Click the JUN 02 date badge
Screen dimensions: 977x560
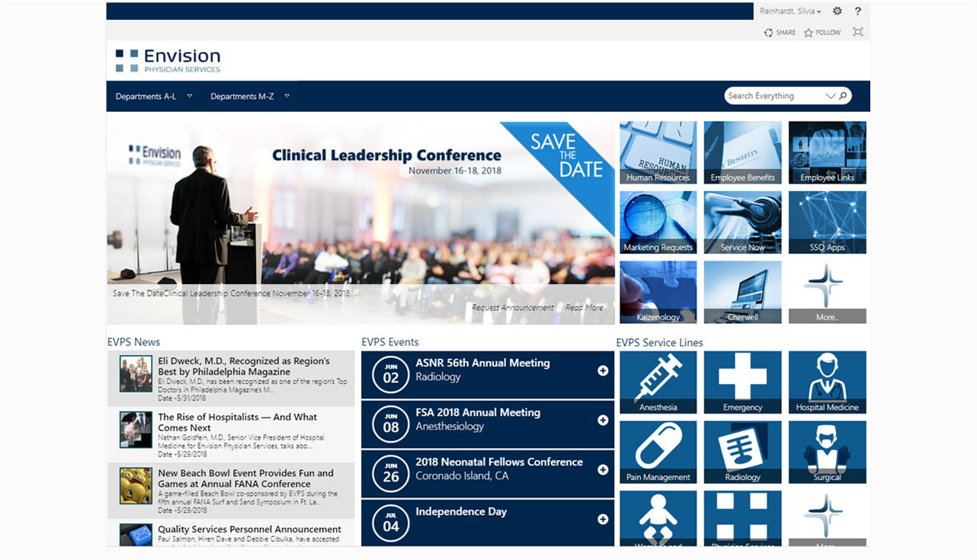[391, 374]
